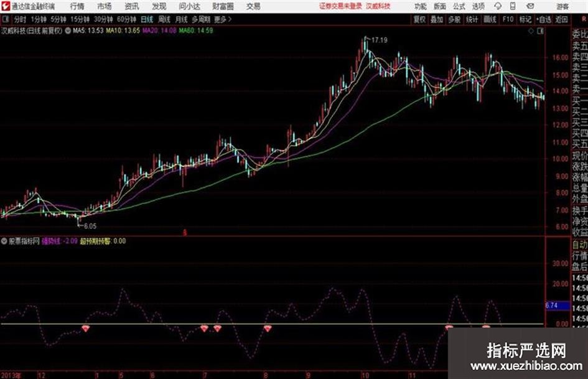Click the MA60: 14.59 value
This screenshot has height=379, width=588.
[x=196, y=30]
